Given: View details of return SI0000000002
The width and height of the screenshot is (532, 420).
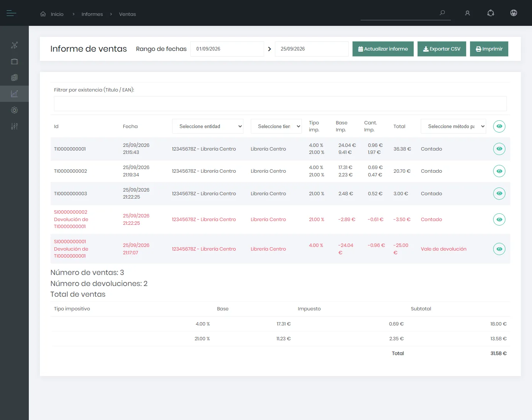Looking at the screenshot, I should 499,220.
